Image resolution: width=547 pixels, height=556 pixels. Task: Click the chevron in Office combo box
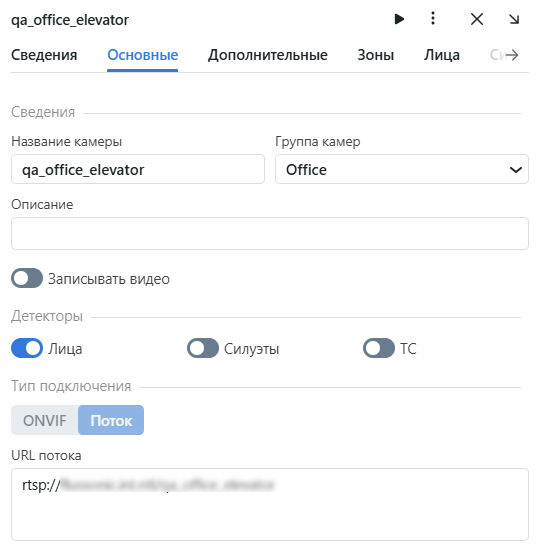[515, 170]
